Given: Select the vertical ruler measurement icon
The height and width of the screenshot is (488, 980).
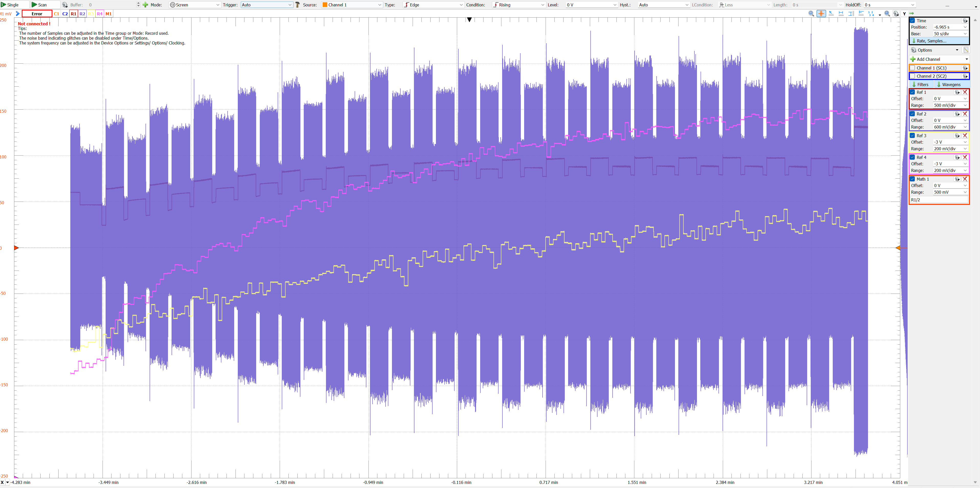Looking at the screenshot, I should click(851, 14).
